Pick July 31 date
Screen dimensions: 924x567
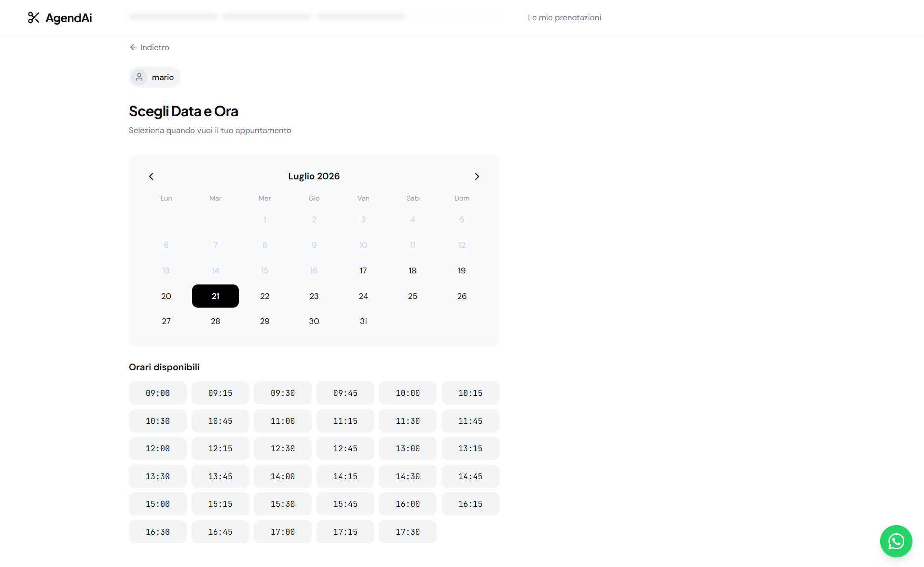pyautogui.click(x=363, y=321)
